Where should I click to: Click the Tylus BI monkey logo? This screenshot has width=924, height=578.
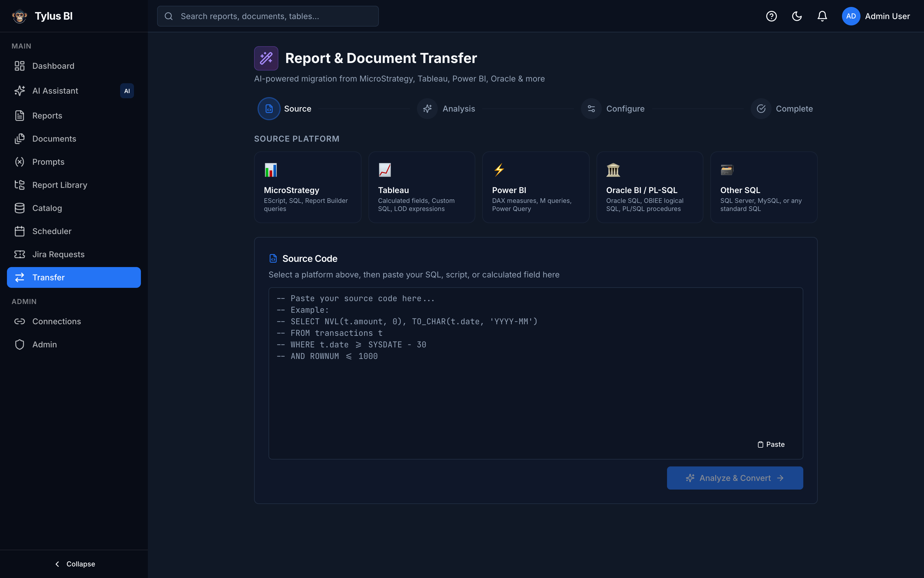[19, 16]
